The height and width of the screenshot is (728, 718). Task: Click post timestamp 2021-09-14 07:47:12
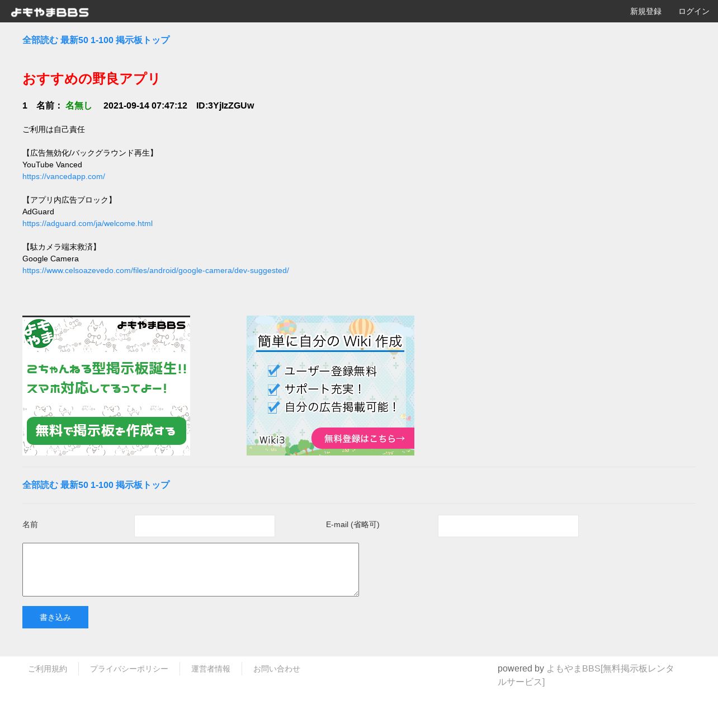tap(145, 106)
